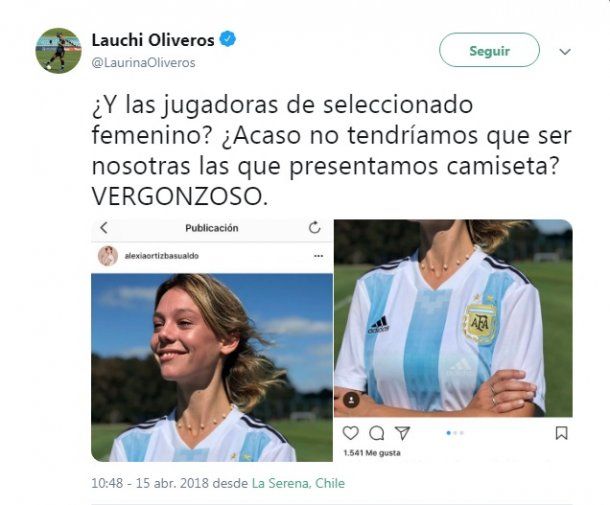Click the @LaurinaOliveros handle
610x505 pixels.
[x=144, y=63]
